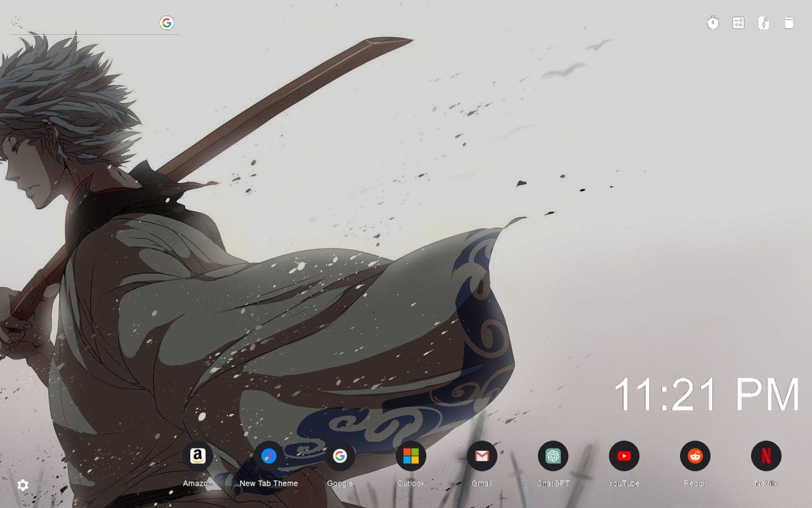Open the Outlook shortcut icon

tap(411, 456)
